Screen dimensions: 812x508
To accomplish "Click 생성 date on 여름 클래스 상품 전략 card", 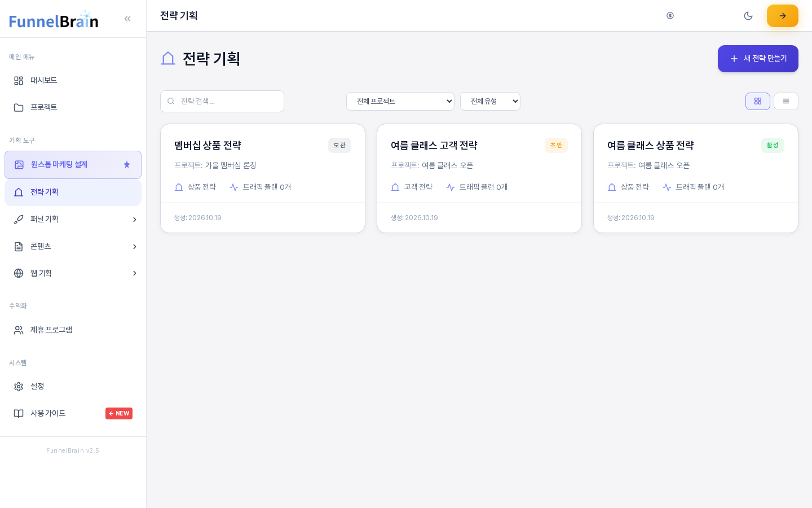I will 631,218.
